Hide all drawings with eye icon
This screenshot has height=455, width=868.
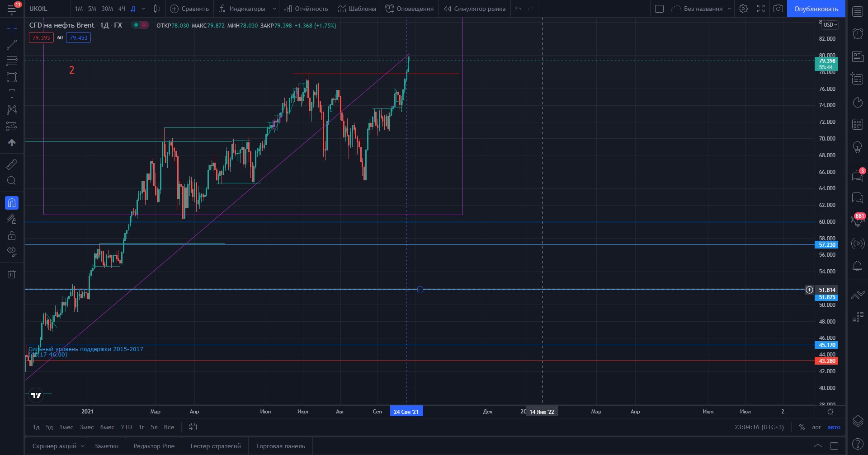(x=12, y=251)
